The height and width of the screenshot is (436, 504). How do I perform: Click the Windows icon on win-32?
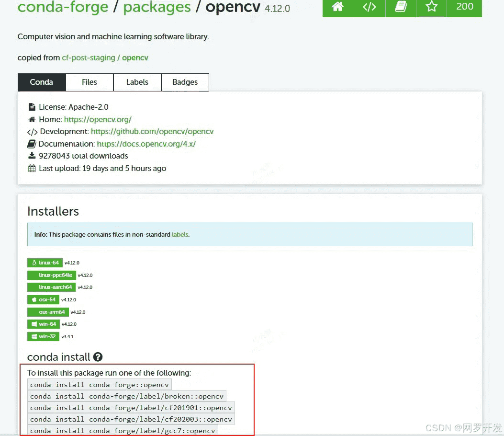click(34, 336)
